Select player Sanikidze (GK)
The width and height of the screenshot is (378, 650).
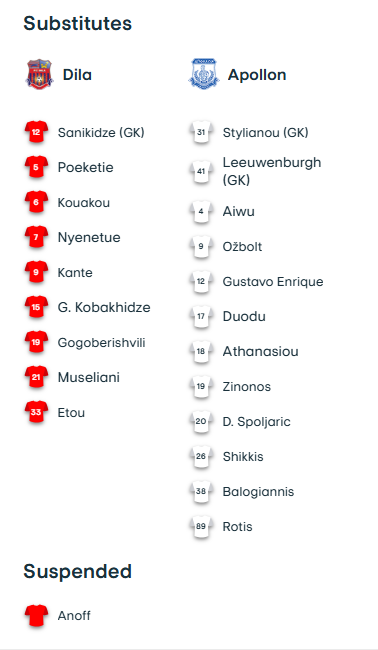(x=101, y=133)
